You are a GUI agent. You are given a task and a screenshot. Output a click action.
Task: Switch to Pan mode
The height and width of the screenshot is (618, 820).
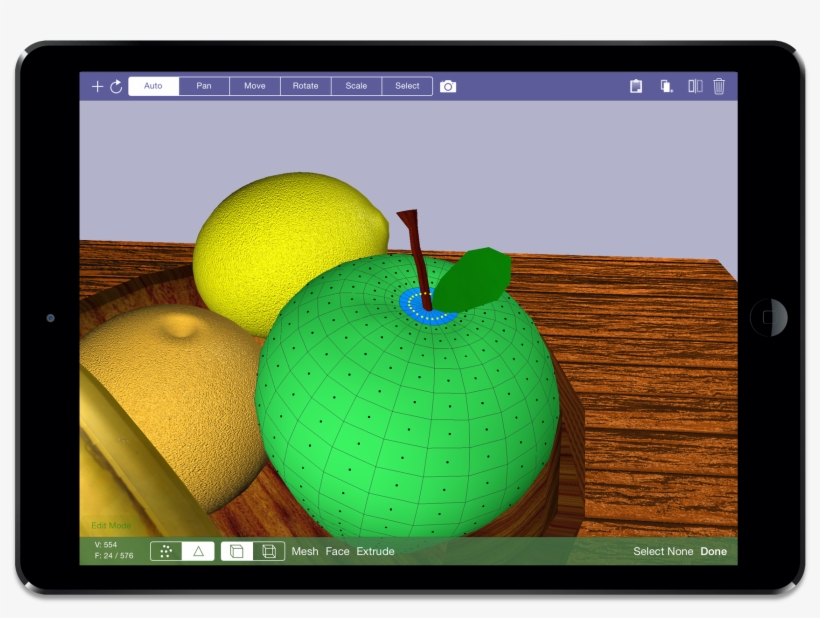(204, 86)
